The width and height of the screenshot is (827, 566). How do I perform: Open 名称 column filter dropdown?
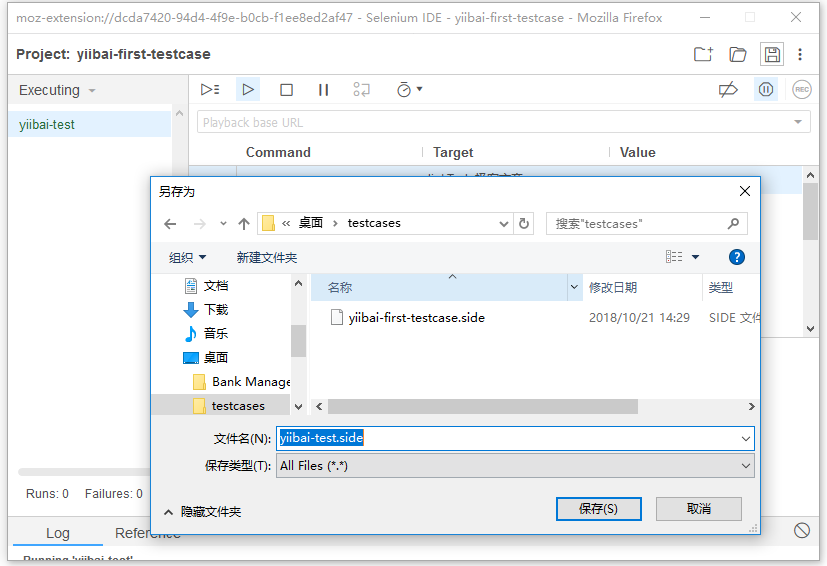[574, 287]
